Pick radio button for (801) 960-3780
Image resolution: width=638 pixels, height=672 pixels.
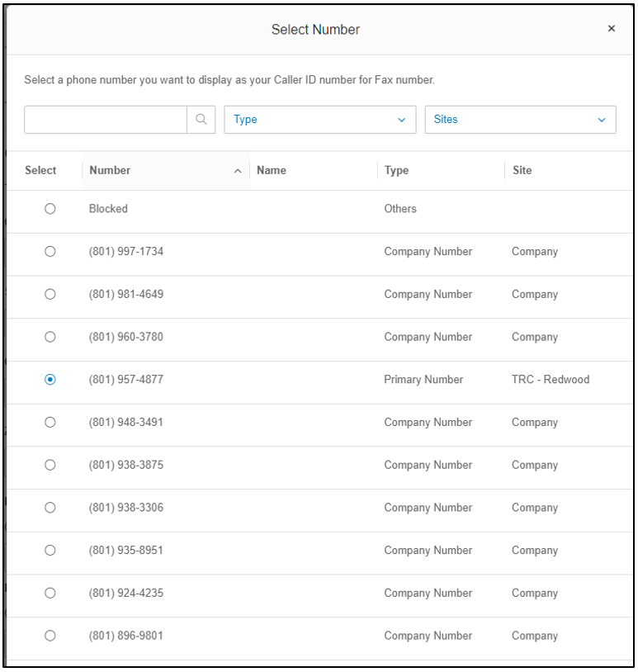tap(50, 337)
